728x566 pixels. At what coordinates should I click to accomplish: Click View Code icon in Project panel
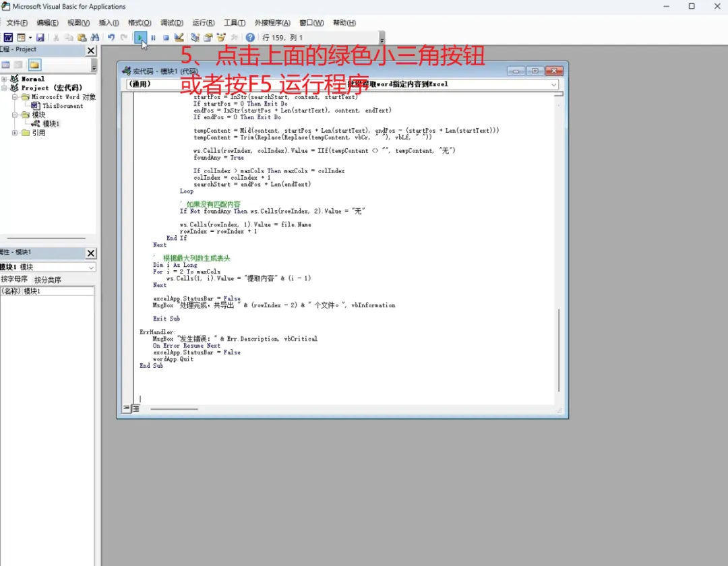coord(5,65)
